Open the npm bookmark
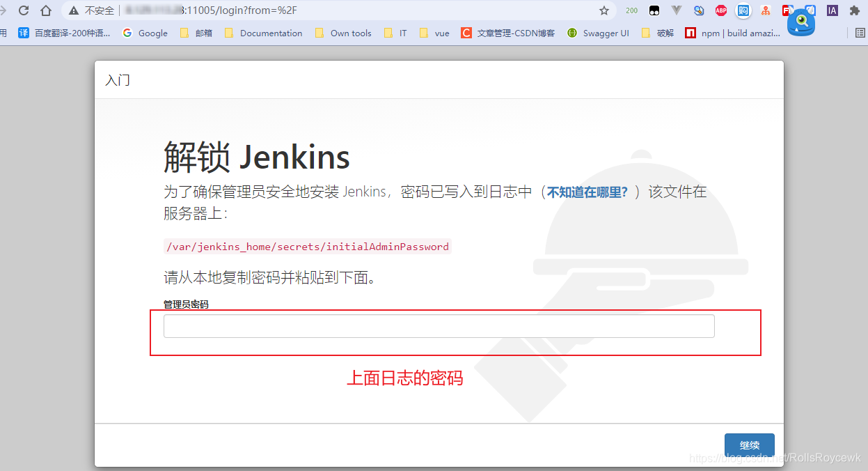 [732, 33]
